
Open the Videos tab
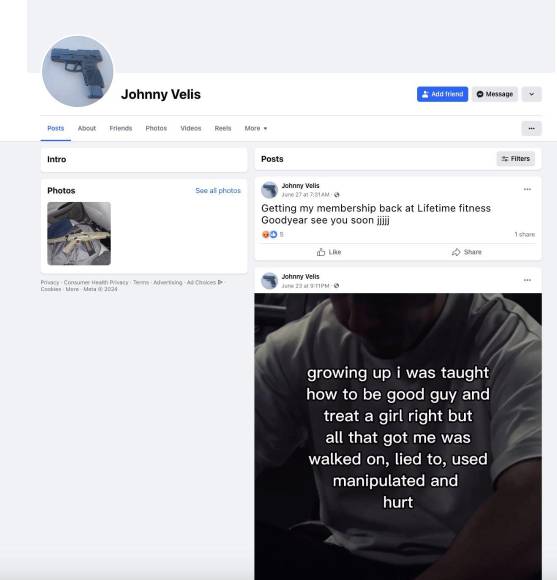click(x=191, y=128)
